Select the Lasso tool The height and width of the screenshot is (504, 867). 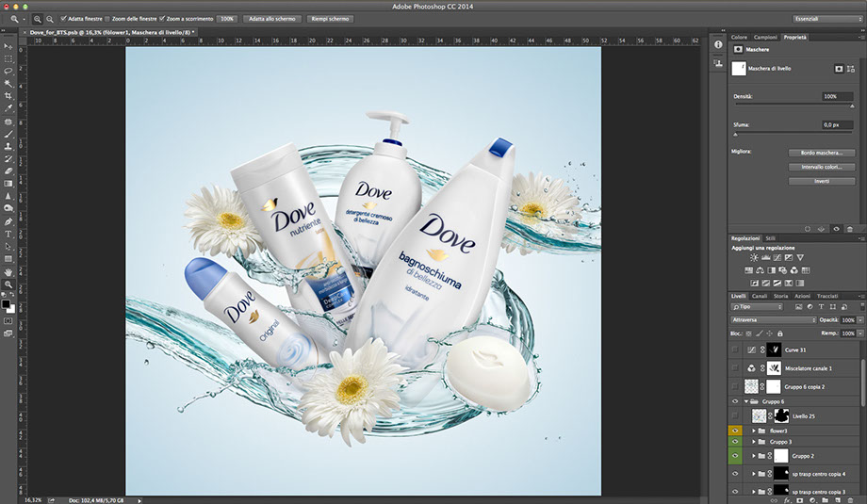point(8,72)
